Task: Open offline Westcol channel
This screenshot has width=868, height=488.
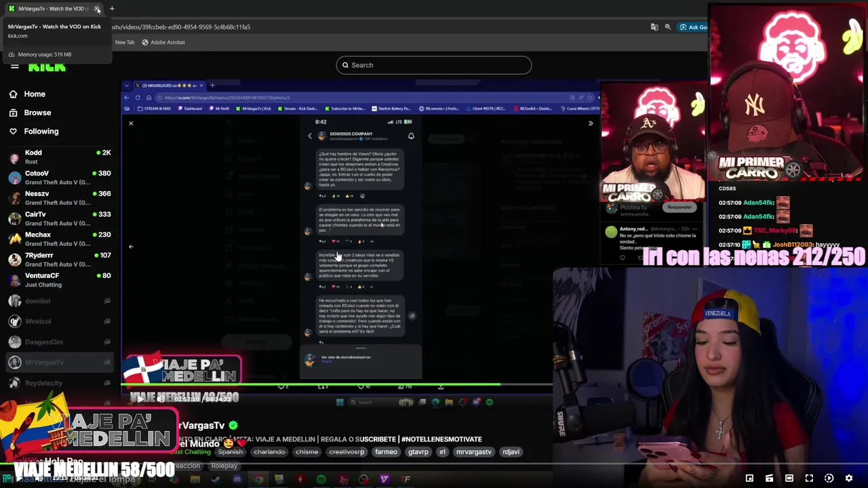Action: tap(61, 321)
